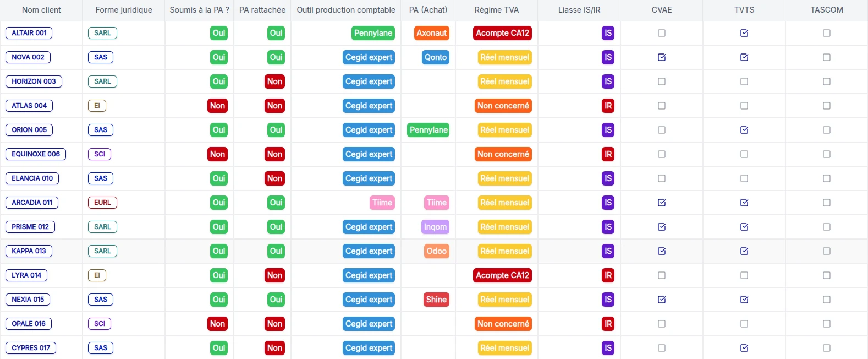The image size is (868, 359).
Task: Click the Acompte CA12 badge for LYRA 014
Action: (503, 275)
